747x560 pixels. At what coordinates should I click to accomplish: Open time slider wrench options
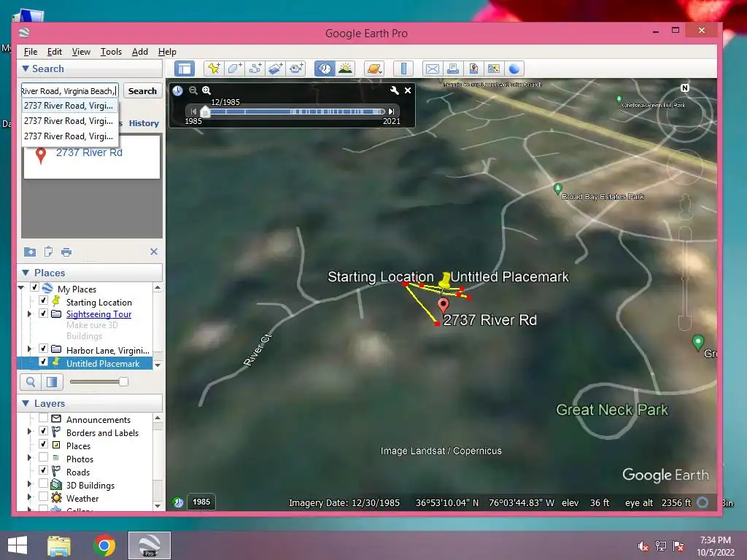(394, 90)
